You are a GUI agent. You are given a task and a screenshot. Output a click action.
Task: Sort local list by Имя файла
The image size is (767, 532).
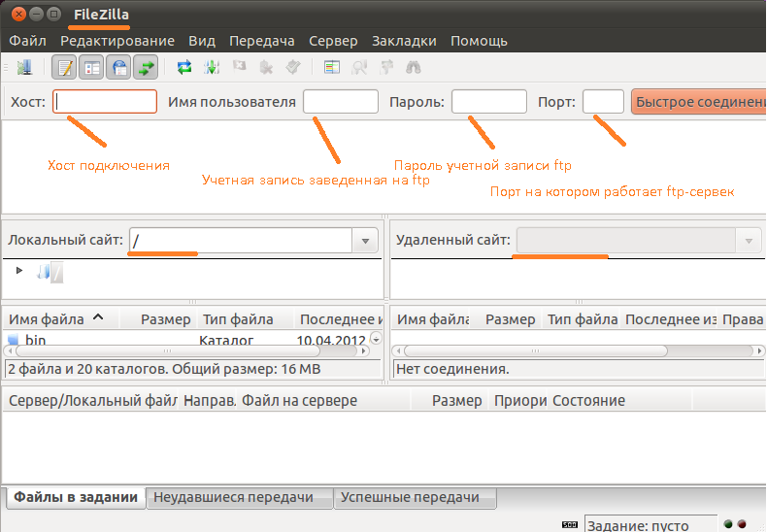[x=60, y=319]
